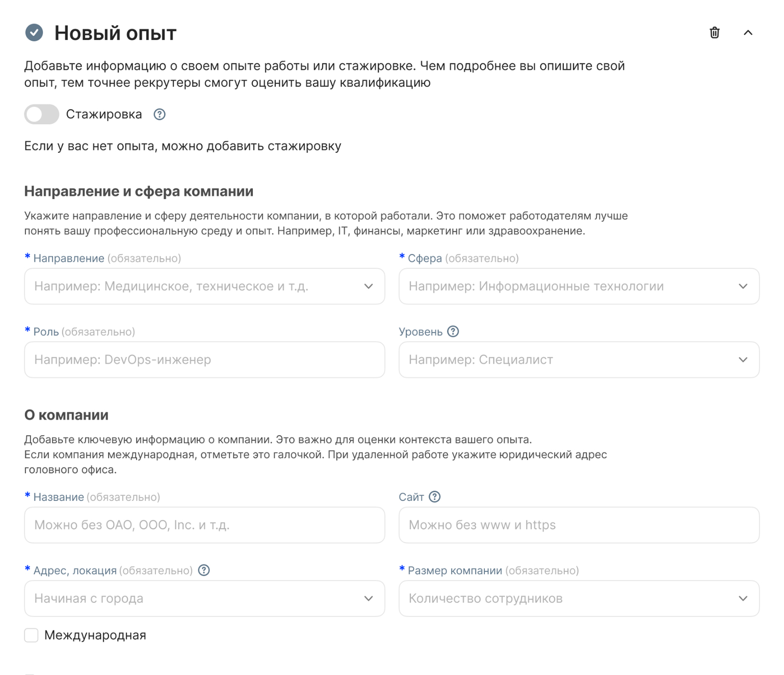Viewport: 784px width, 675px height.
Task: Check the Международная checkbox
Action: 31,635
